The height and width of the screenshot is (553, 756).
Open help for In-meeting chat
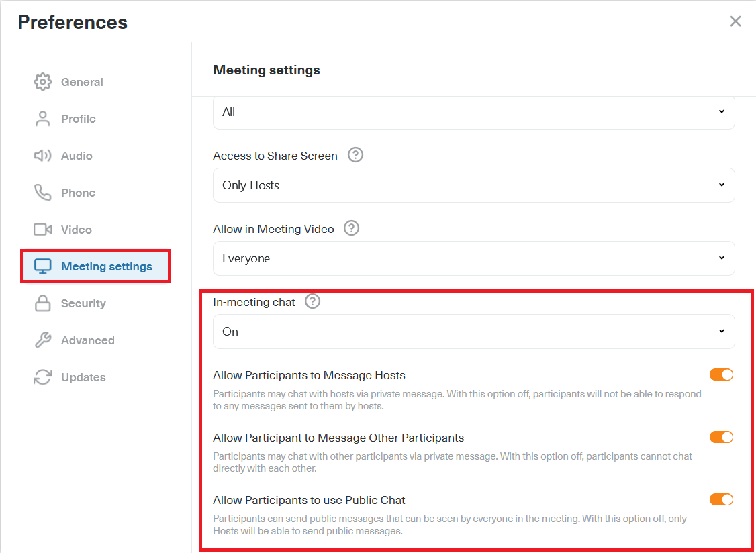click(312, 302)
